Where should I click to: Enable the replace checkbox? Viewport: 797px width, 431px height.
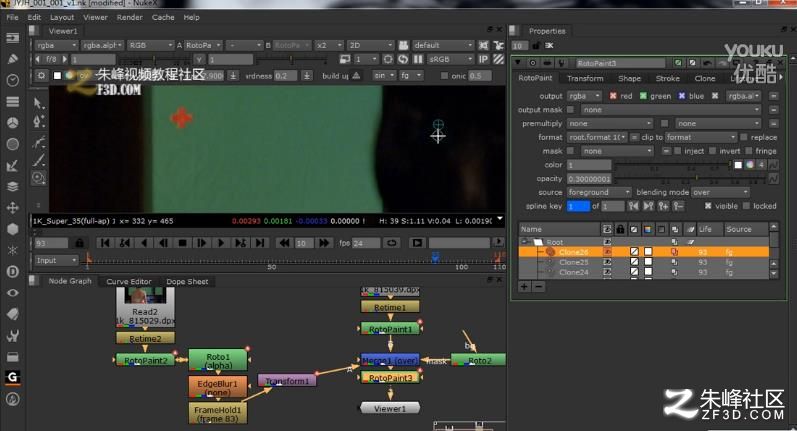(x=744, y=137)
